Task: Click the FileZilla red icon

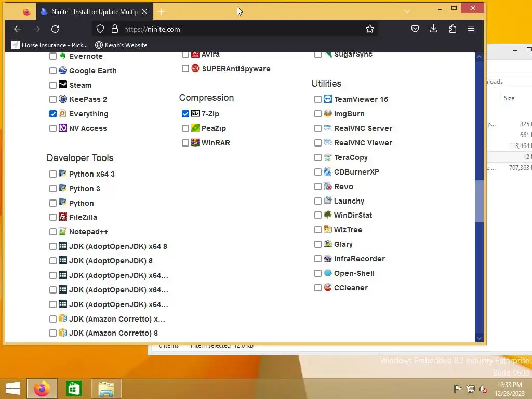Action: pos(63,217)
